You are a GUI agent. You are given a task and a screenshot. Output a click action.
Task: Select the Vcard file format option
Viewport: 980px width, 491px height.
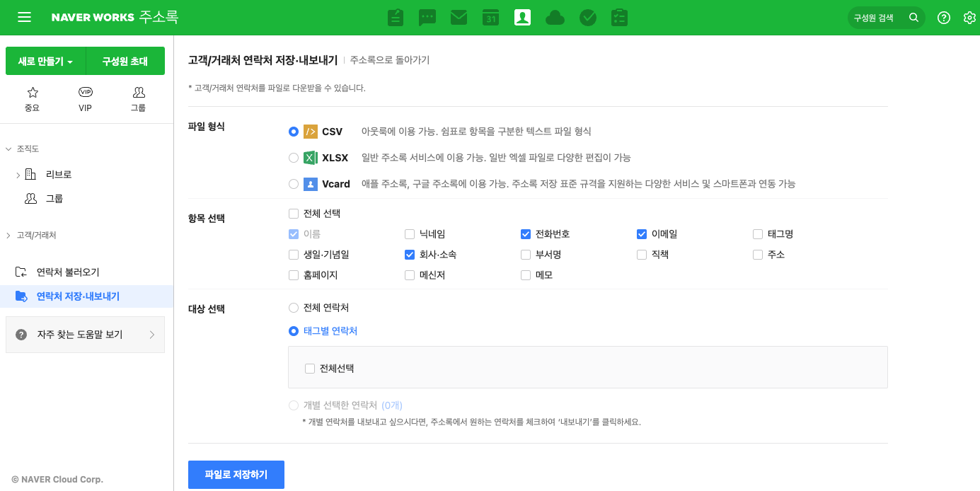point(294,184)
